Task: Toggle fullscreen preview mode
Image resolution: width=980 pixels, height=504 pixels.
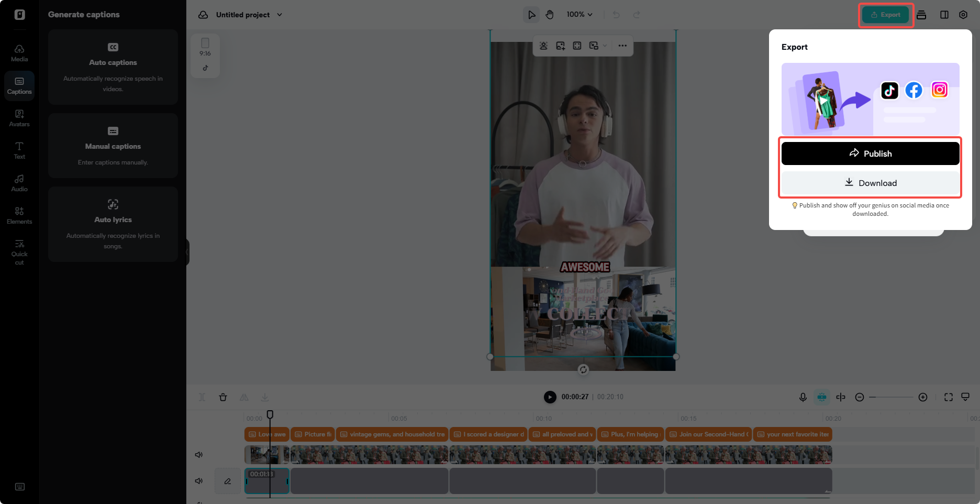Action: (949, 397)
